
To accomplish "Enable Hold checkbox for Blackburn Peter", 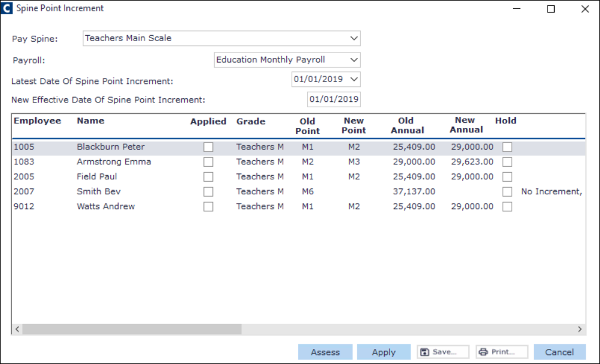I will pos(507,147).
